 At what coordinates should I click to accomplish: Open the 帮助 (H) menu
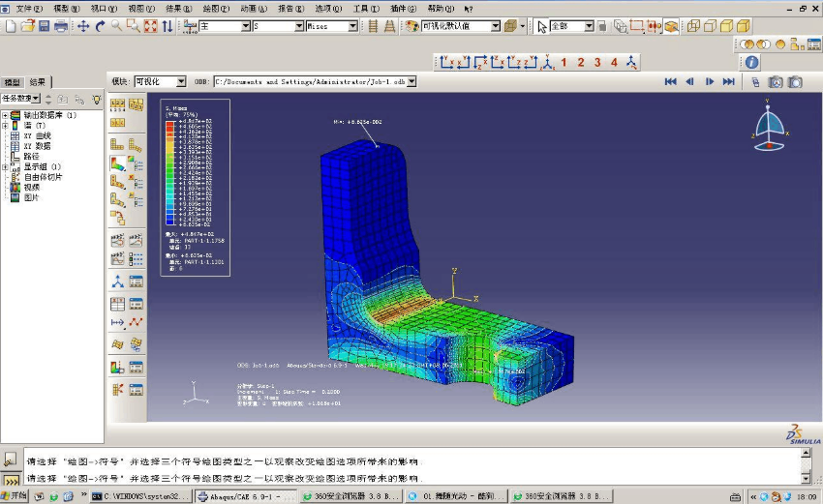pos(441,9)
